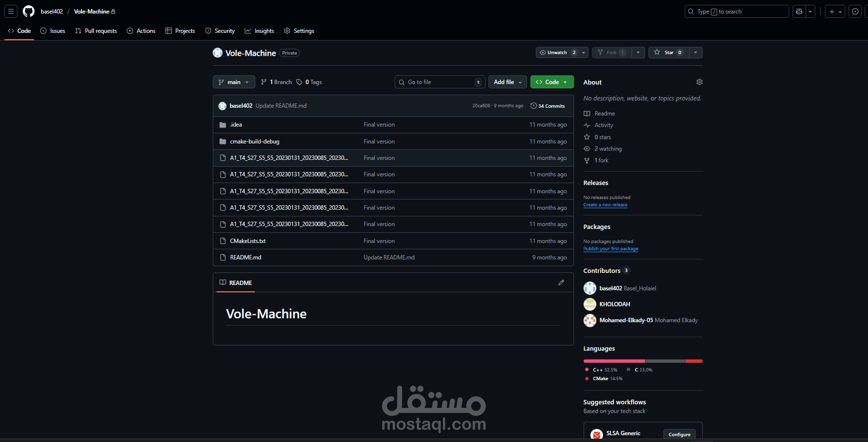
Task: Open the CMakeLists.txt file
Action: (x=248, y=241)
